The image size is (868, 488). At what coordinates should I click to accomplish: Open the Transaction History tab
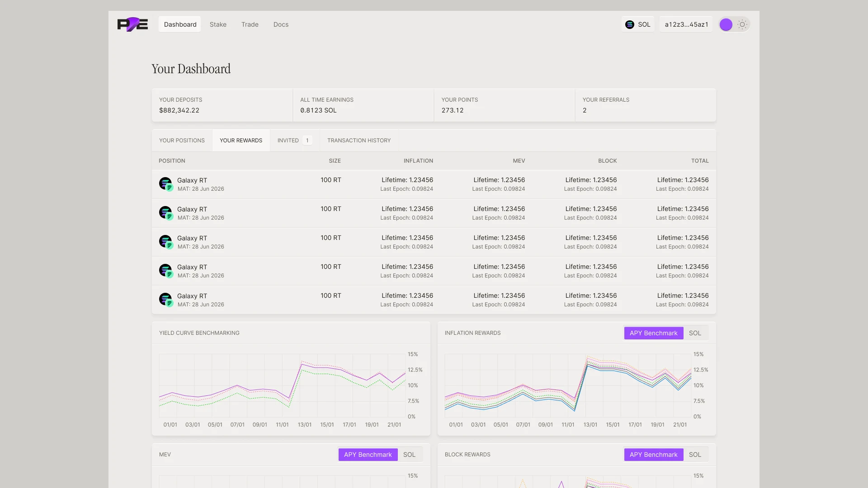(x=359, y=141)
